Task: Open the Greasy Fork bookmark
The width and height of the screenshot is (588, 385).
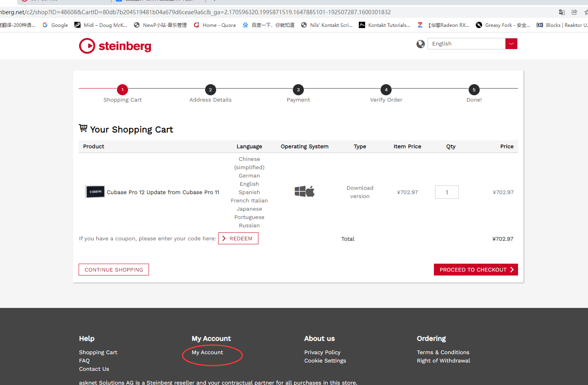Action: (503, 25)
